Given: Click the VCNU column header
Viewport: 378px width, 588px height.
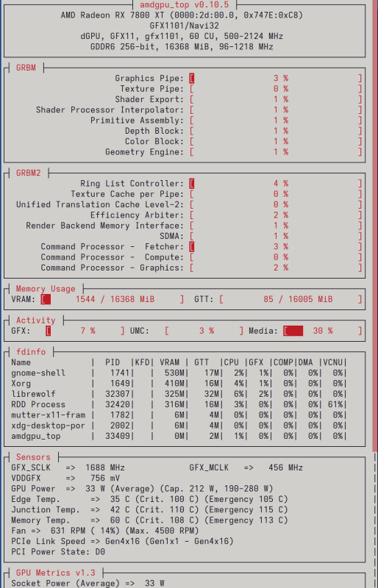Looking at the screenshot, I should (333, 362).
